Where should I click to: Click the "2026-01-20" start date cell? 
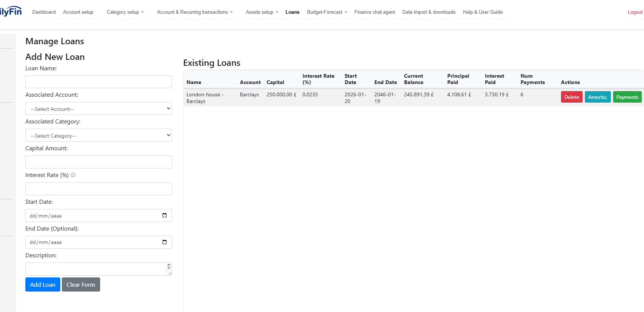coord(356,98)
